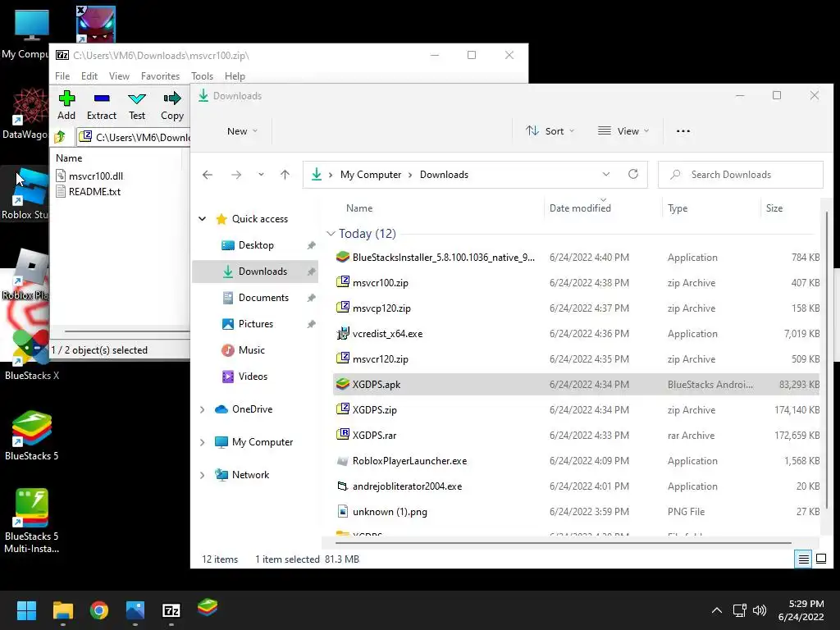Select msvcr100.dll in the 7-Zip window
This screenshot has height=630, width=840.
click(96, 176)
